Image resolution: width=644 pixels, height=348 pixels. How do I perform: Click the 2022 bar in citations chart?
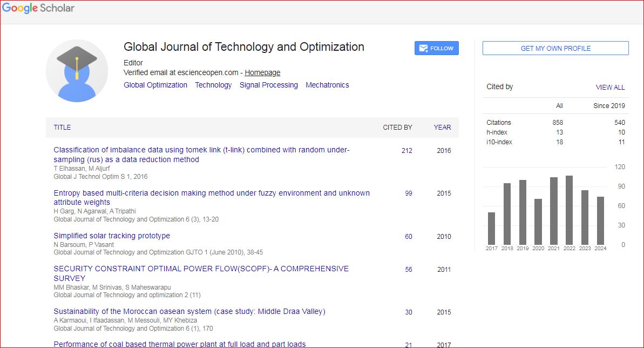point(569,210)
